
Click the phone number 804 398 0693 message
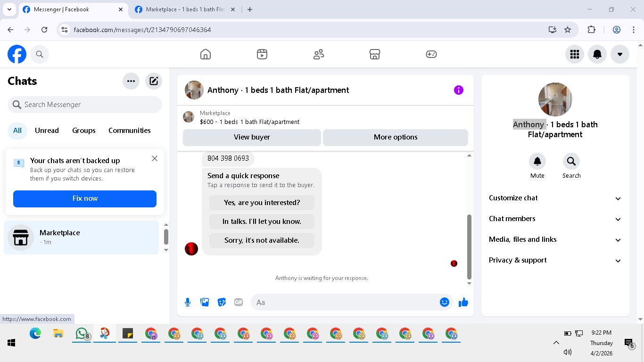tap(228, 158)
